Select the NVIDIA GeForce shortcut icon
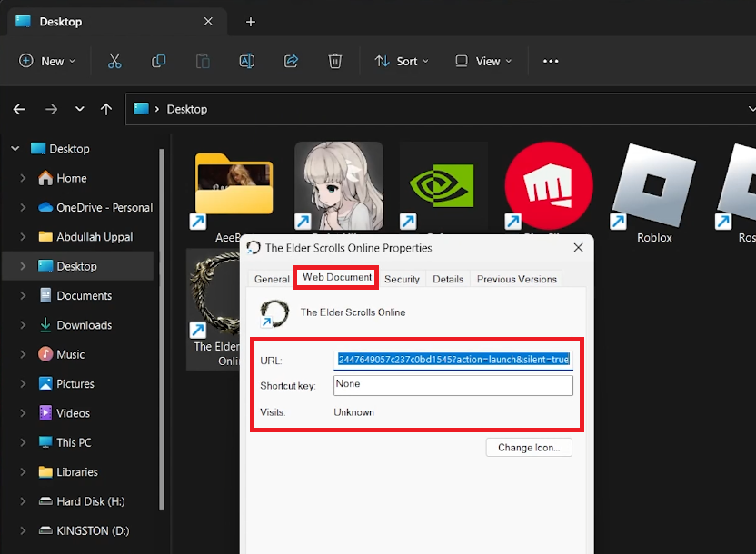The image size is (756, 554). coord(443,186)
